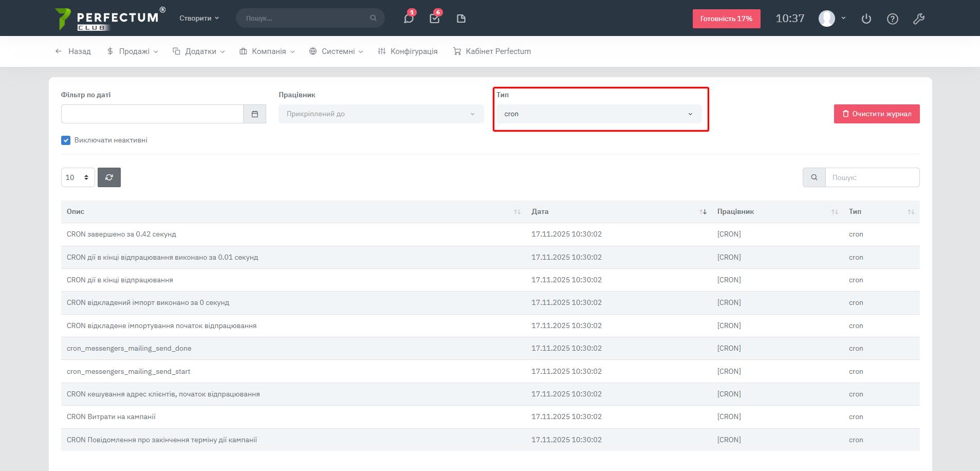Open the Працівник dropdown
Viewport: 980px width, 471px height.
(381, 114)
